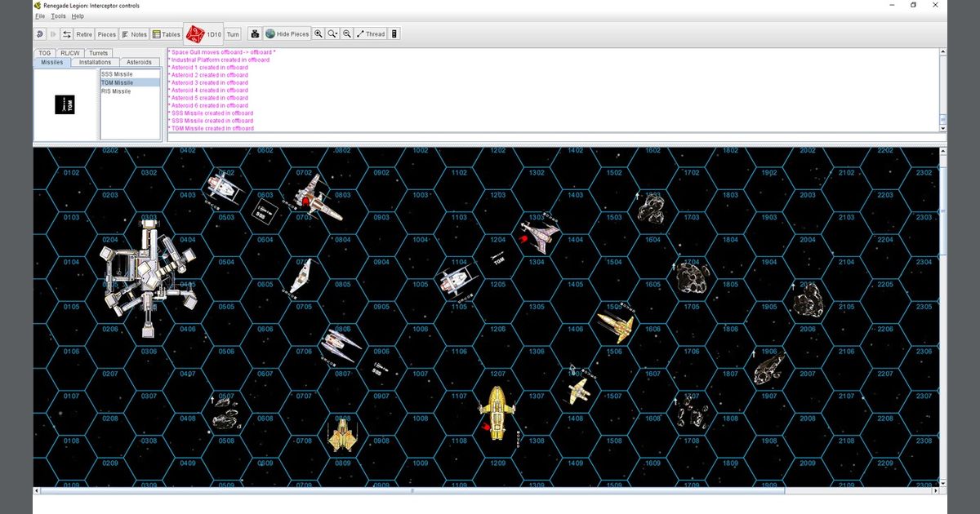Click the undo last move icon

40,34
